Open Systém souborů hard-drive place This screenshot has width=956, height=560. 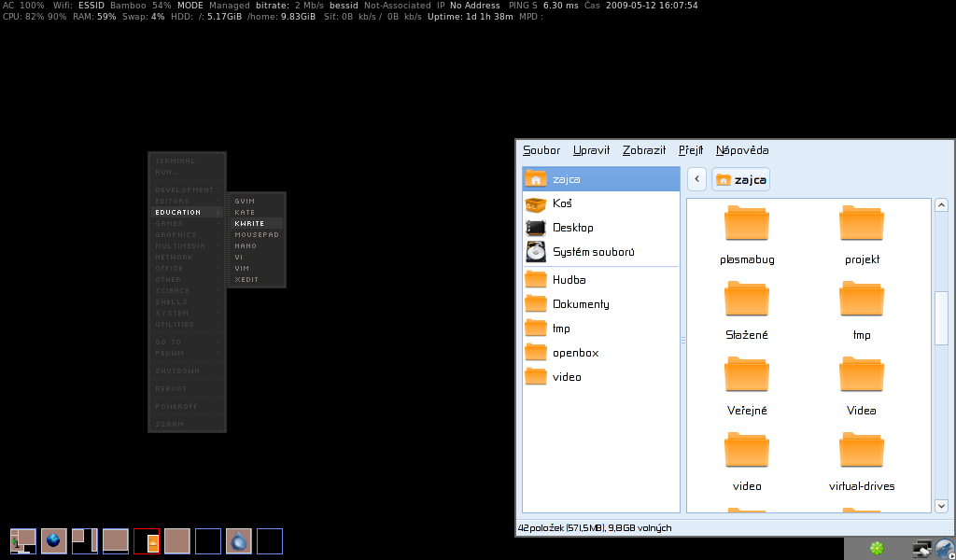coord(600,252)
